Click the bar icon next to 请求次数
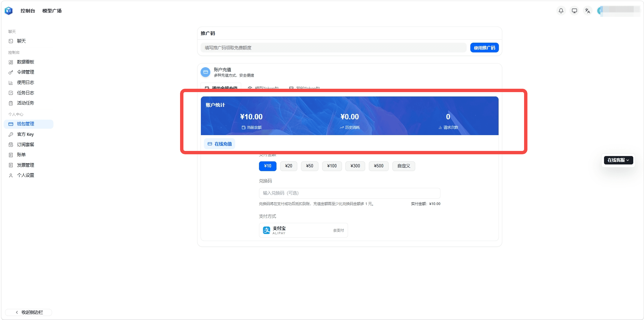The width and height of the screenshot is (644, 320). click(440, 127)
